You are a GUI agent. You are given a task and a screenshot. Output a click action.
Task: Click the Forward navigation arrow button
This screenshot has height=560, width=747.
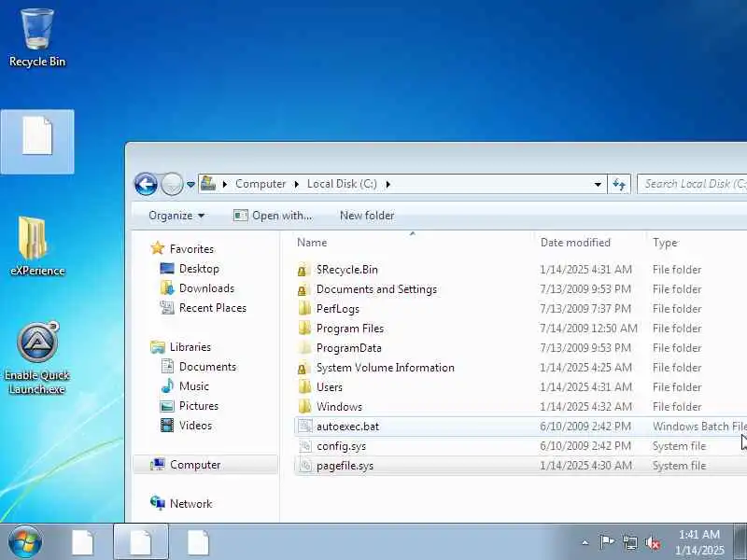(x=172, y=184)
